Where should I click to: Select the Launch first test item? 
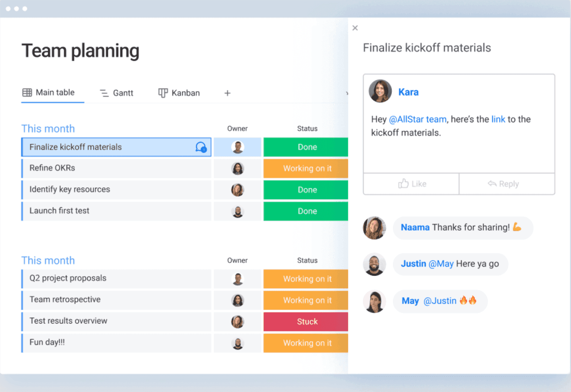(116, 211)
